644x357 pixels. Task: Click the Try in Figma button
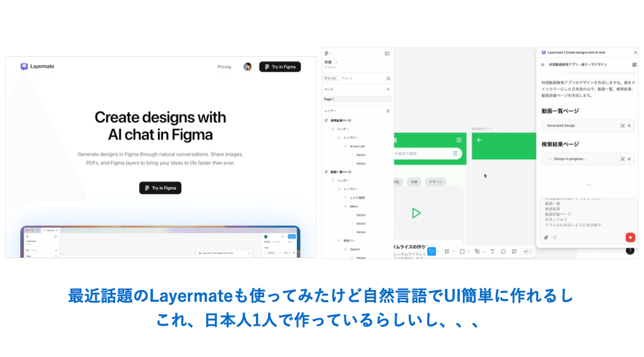pos(280,66)
